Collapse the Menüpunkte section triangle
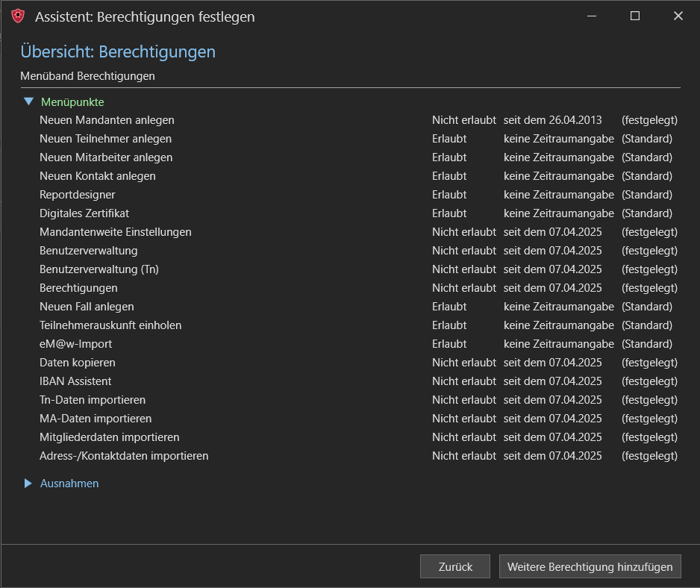This screenshot has width=700, height=588. point(28,101)
